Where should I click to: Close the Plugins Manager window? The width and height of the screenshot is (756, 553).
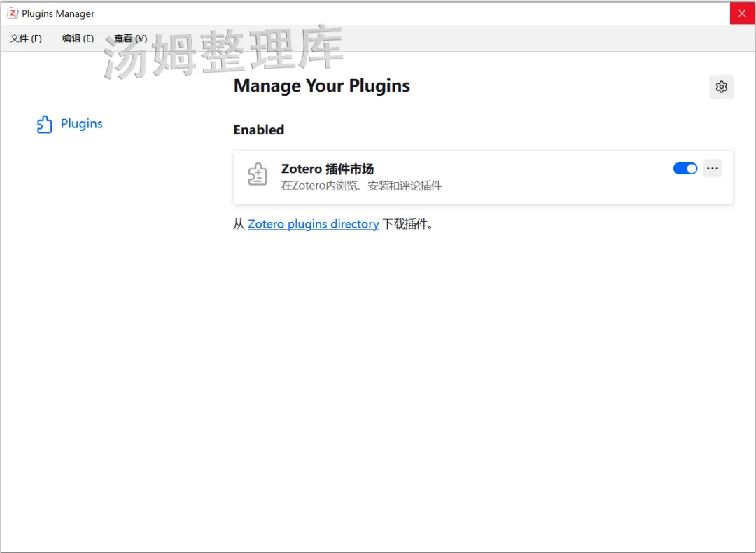(x=742, y=13)
